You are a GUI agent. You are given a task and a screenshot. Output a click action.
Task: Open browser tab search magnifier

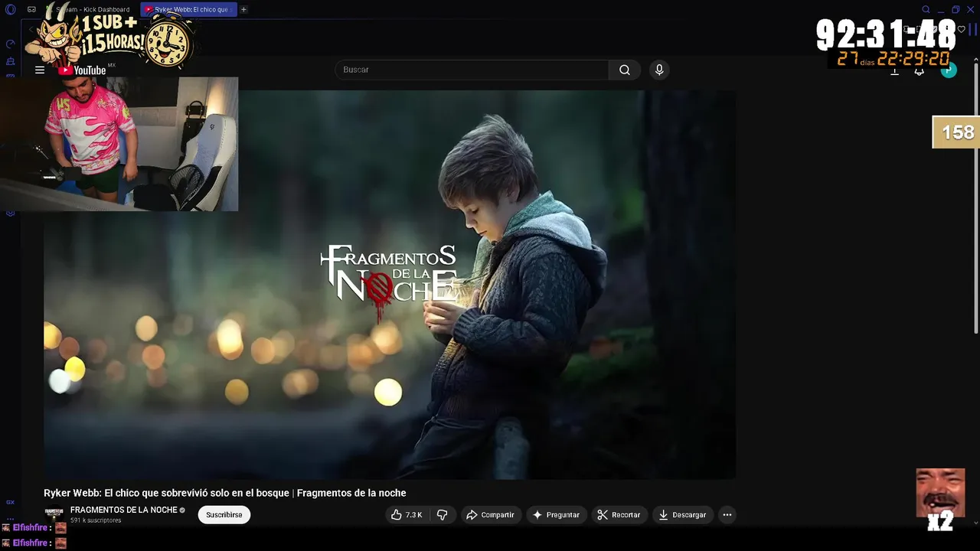926,9
